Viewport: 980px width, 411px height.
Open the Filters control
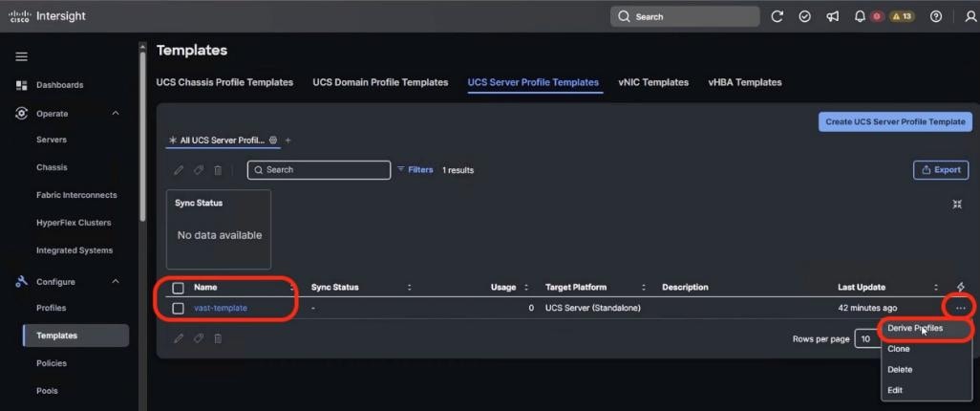point(415,169)
